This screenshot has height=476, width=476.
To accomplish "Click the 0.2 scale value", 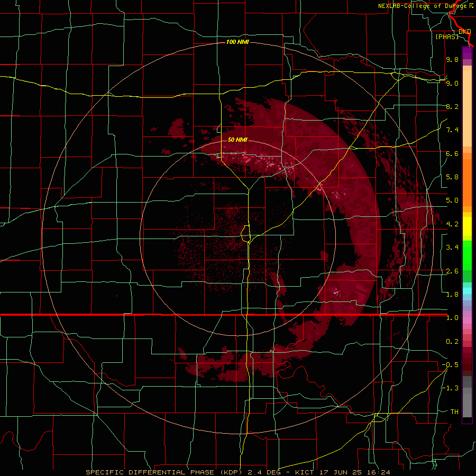I will click(x=452, y=342).
